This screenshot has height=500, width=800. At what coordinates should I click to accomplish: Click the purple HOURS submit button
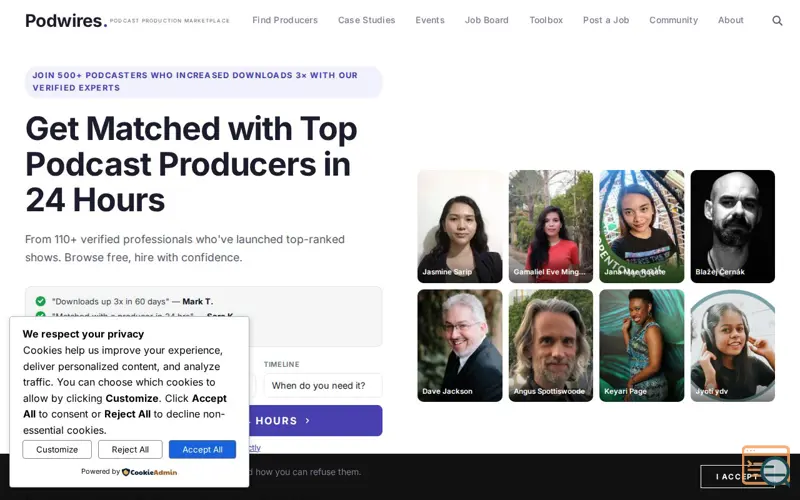tap(315, 420)
